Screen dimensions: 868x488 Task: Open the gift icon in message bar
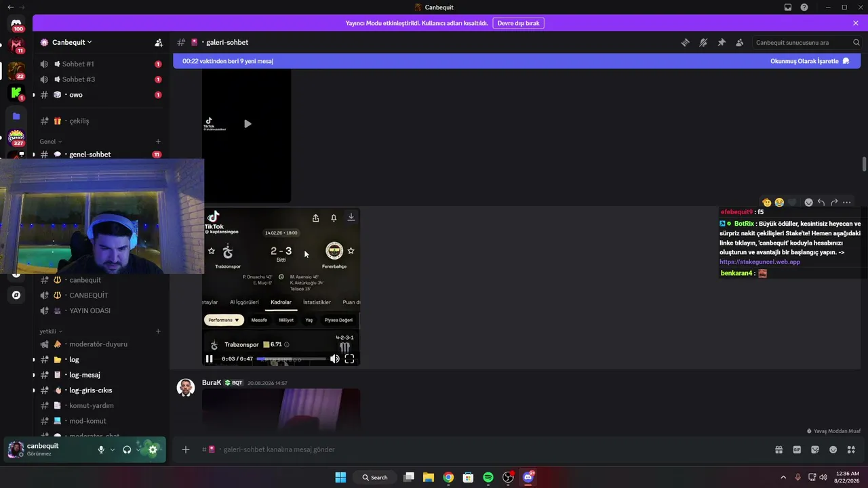tap(779, 449)
